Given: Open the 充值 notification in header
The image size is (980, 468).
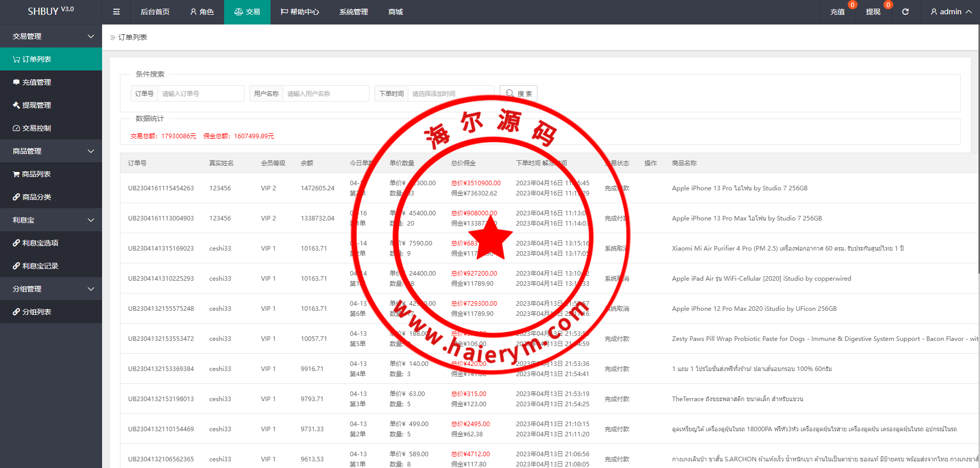Looking at the screenshot, I should click(x=837, y=12).
